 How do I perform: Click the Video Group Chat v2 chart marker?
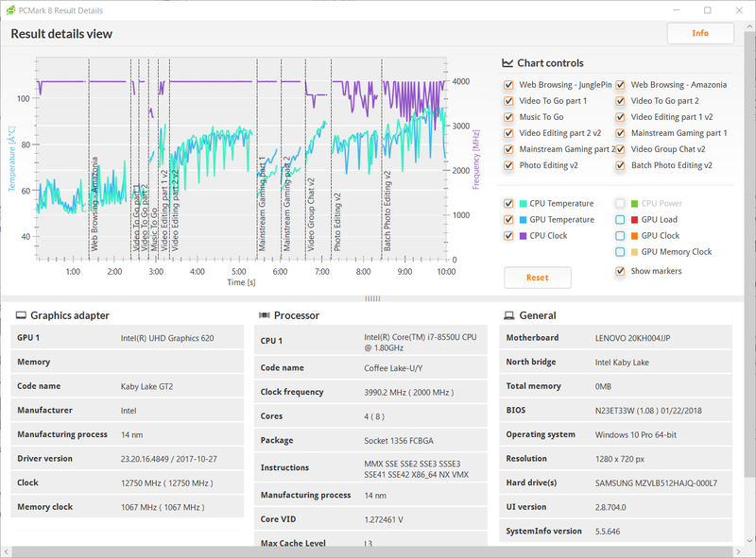[311, 214]
